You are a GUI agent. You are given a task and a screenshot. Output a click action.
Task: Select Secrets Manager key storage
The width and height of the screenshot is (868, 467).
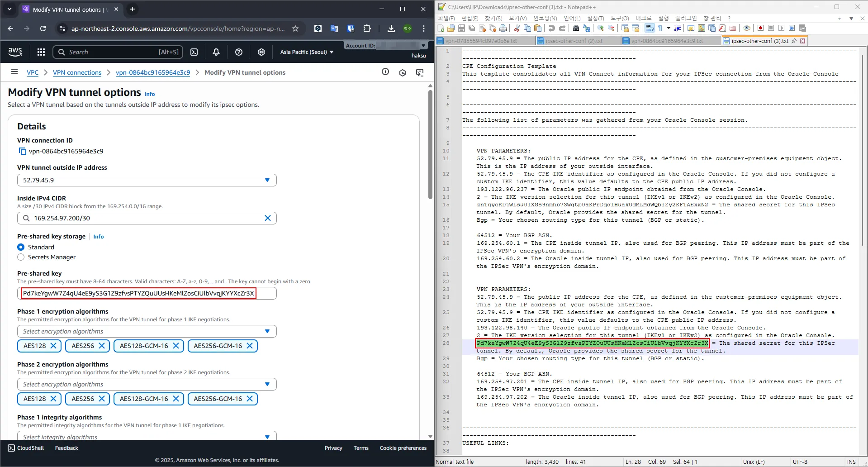tap(21, 257)
